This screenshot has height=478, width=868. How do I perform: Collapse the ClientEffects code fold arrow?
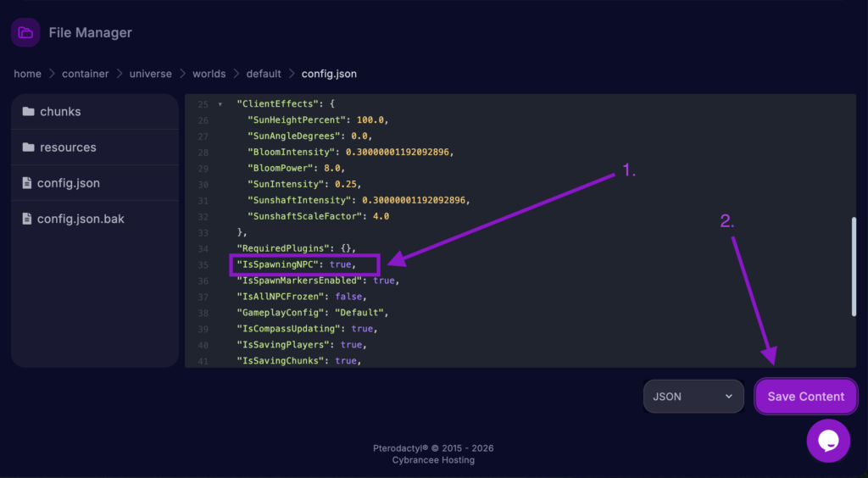(x=220, y=104)
